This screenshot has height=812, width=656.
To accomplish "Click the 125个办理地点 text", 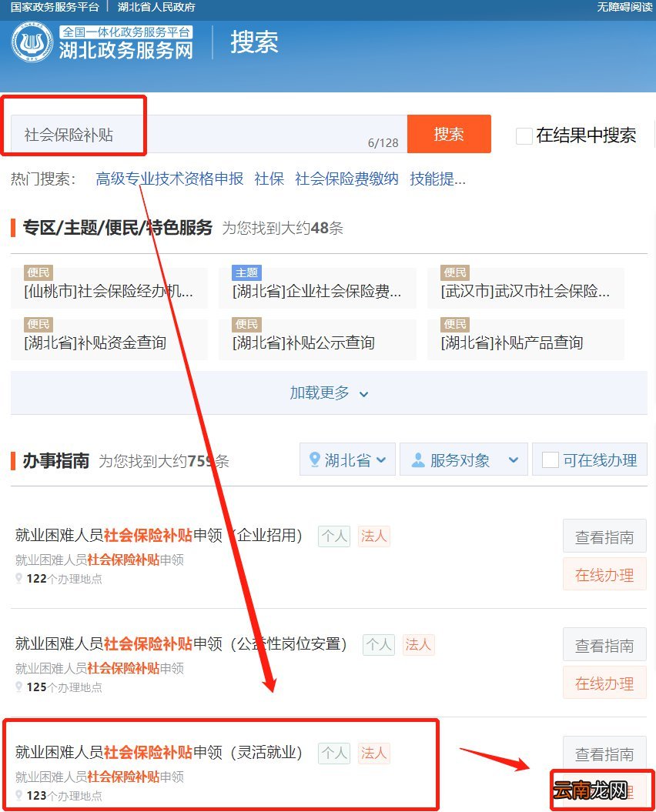I will (x=64, y=687).
